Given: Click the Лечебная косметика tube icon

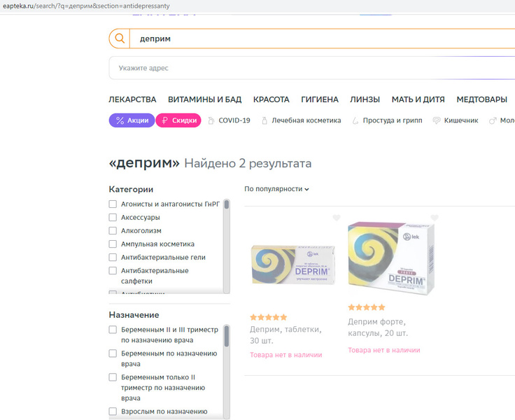Looking at the screenshot, I should pos(264,120).
